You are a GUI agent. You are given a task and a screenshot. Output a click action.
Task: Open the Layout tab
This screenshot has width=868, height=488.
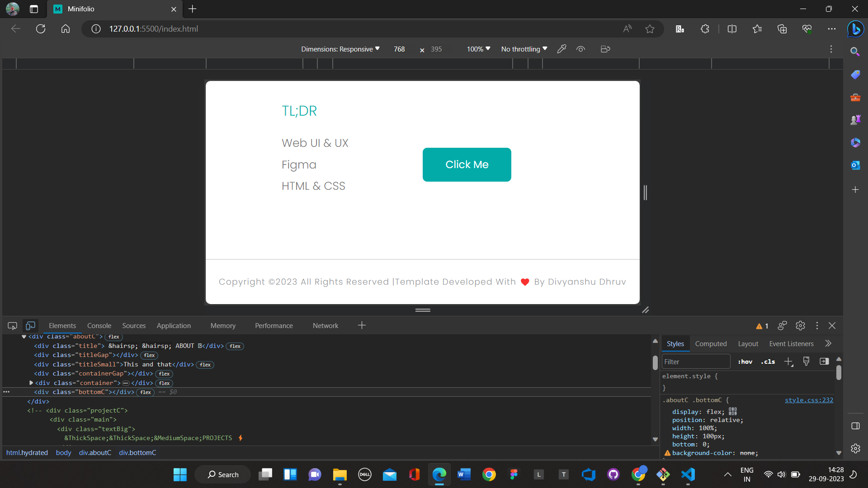coord(748,344)
